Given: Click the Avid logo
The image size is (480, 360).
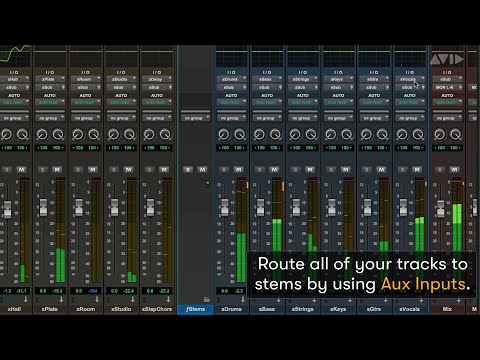Looking at the screenshot, I should pyautogui.click(x=447, y=59).
